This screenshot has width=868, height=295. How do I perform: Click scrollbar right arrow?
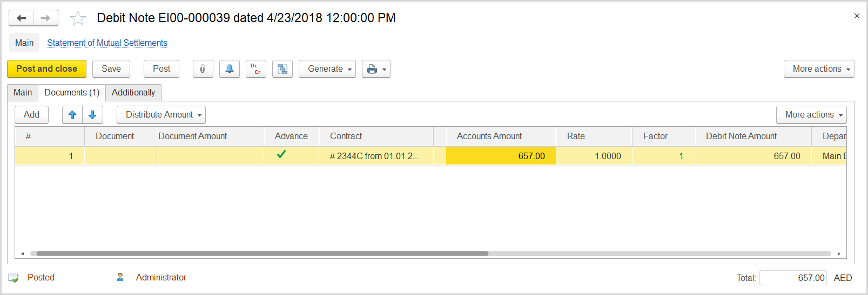839,253
